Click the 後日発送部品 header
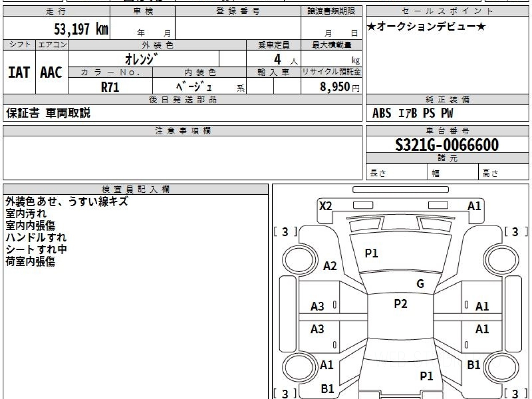Viewport: 532px width, 399px height. click(182, 100)
